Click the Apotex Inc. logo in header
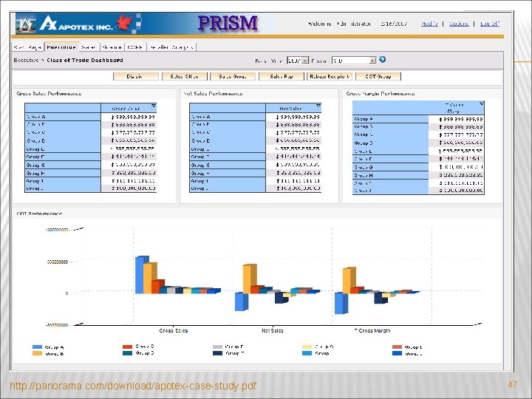The image size is (532, 399). (x=76, y=24)
